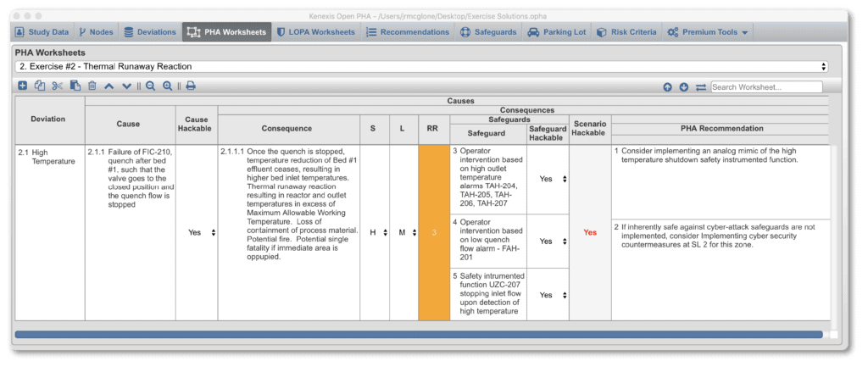Click the trash delete icon
The image size is (868, 372).
pos(92,86)
